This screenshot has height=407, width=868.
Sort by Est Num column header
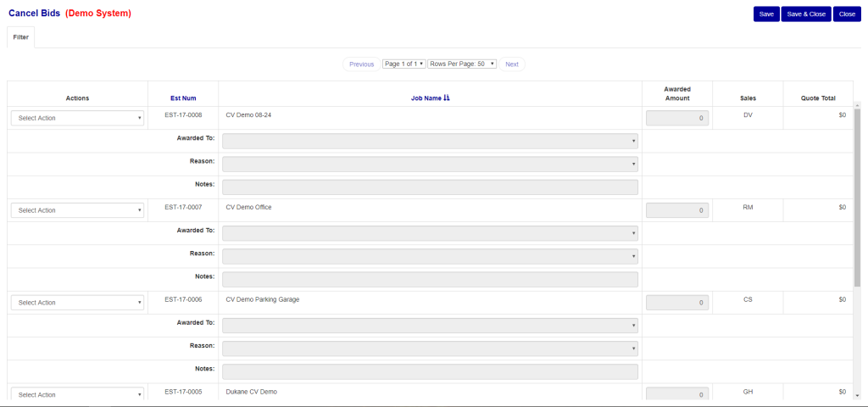tap(183, 98)
